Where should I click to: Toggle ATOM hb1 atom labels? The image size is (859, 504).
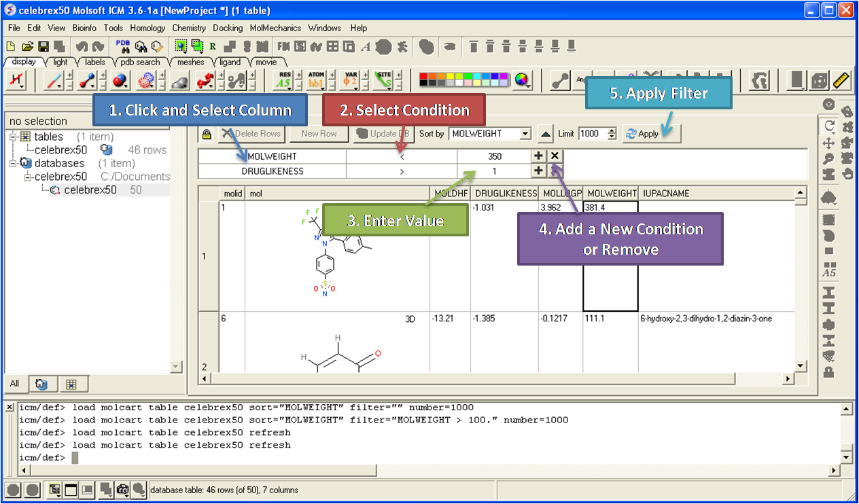[x=317, y=80]
